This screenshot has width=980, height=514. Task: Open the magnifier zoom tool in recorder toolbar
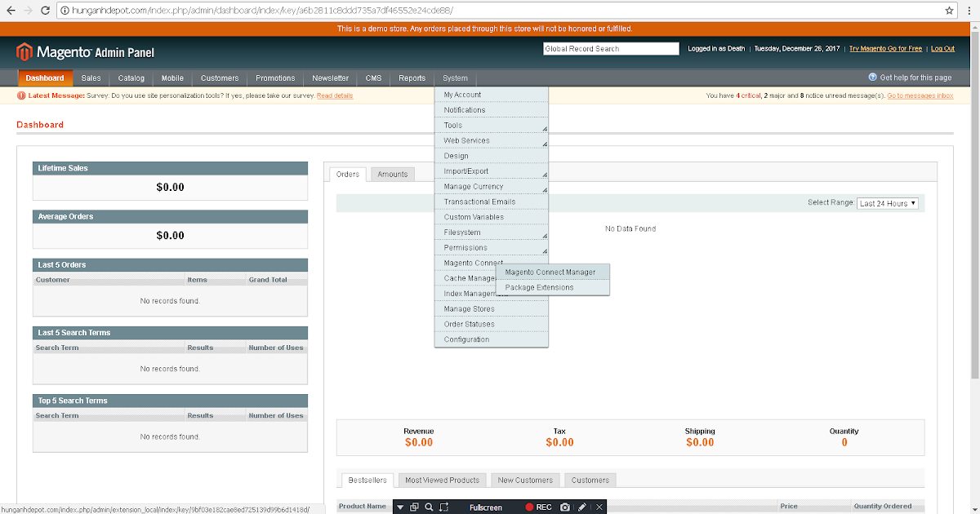pyautogui.click(x=429, y=507)
